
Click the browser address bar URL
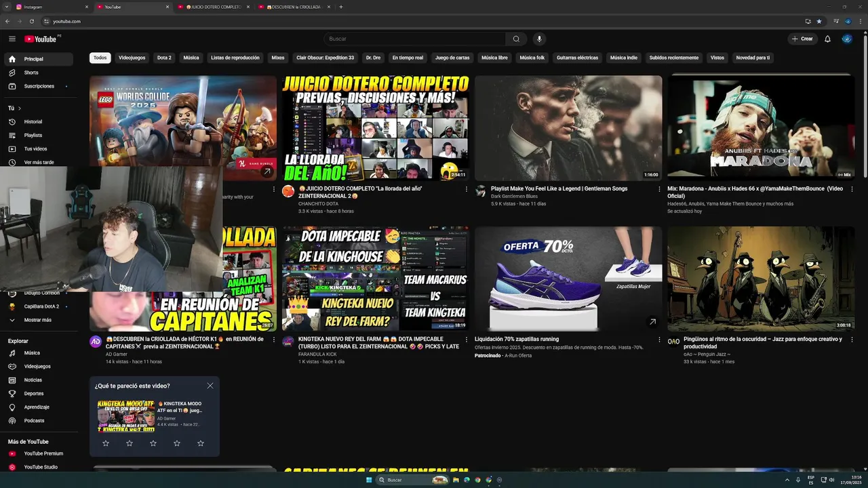(66, 21)
